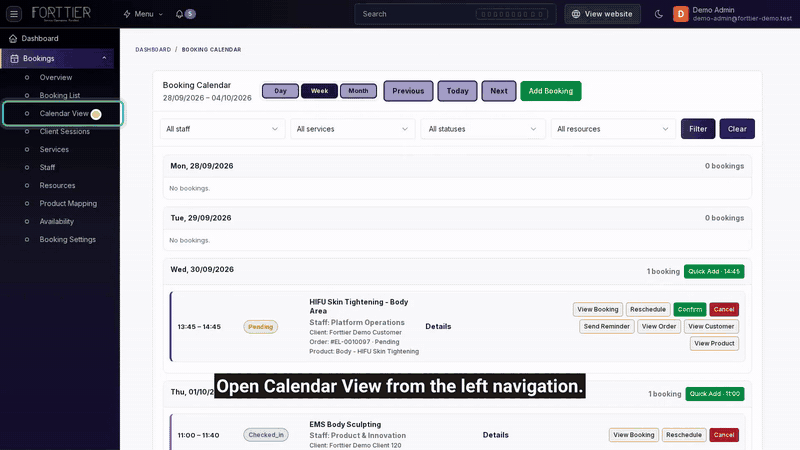800x450 pixels.
Task: Click Quick Add 14:45 on Wednesday
Action: point(714,271)
